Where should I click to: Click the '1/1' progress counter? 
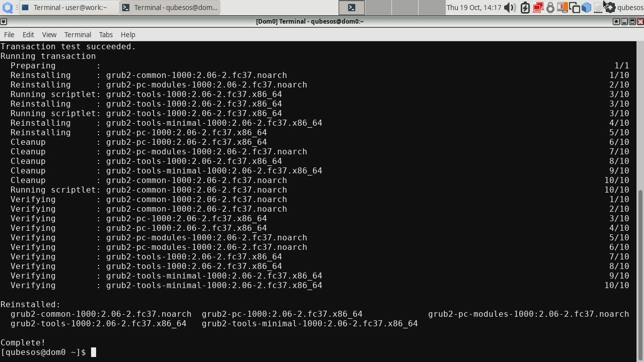(x=622, y=66)
